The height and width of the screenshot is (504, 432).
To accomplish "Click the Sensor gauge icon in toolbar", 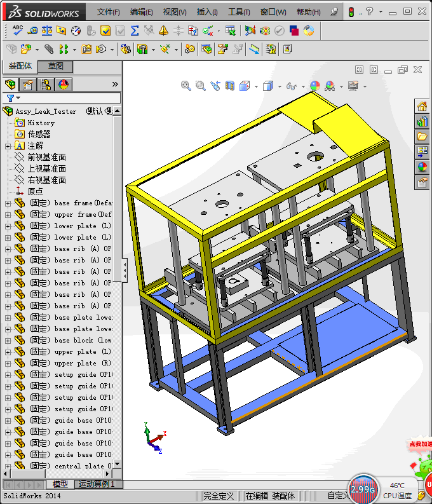I will (76, 31).
